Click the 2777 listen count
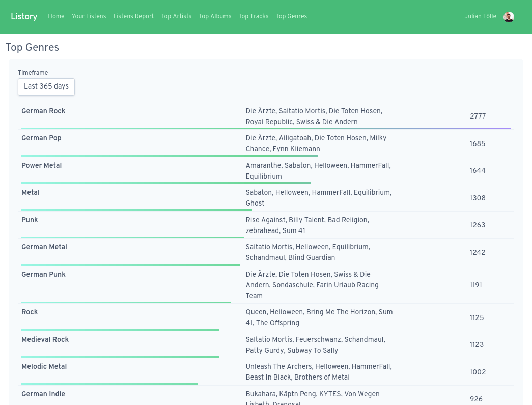This screenshot has height=405, width=532. tap(478, 117)
